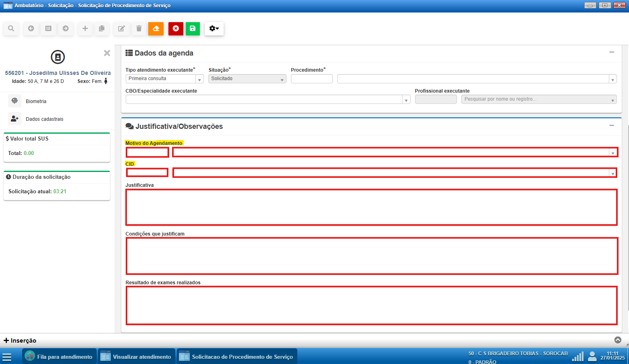Expand the Tipo atendimento executante dropdown
This screenshot has width=629, height=364.
pyautogui.click(x=199, y=79)
